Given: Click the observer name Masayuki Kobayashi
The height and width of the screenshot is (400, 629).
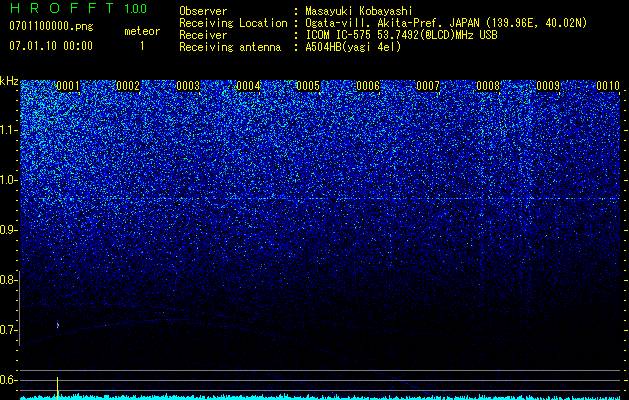Looking at the screenshot, I should [x=359, y=11].
